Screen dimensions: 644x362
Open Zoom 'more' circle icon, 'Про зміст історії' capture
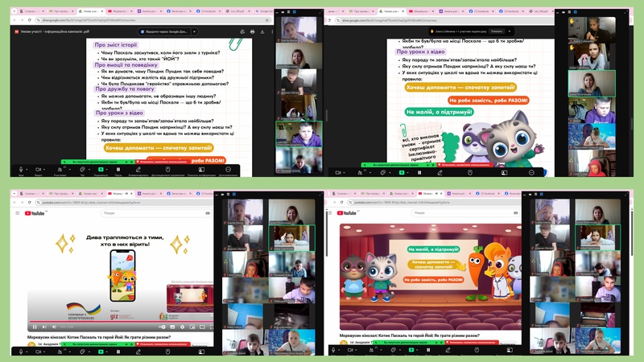click(229, 169)
